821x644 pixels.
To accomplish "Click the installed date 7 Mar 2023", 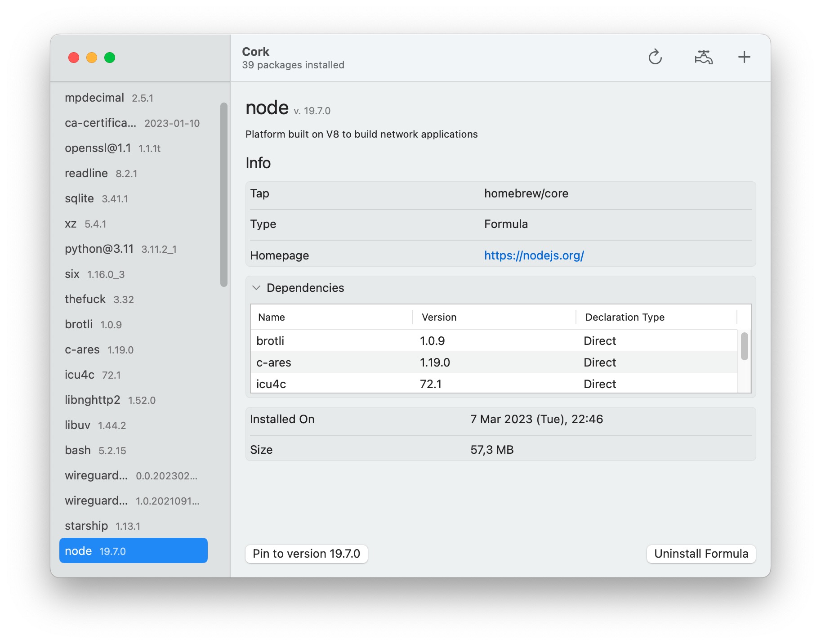I will click(x=536, y=419).
